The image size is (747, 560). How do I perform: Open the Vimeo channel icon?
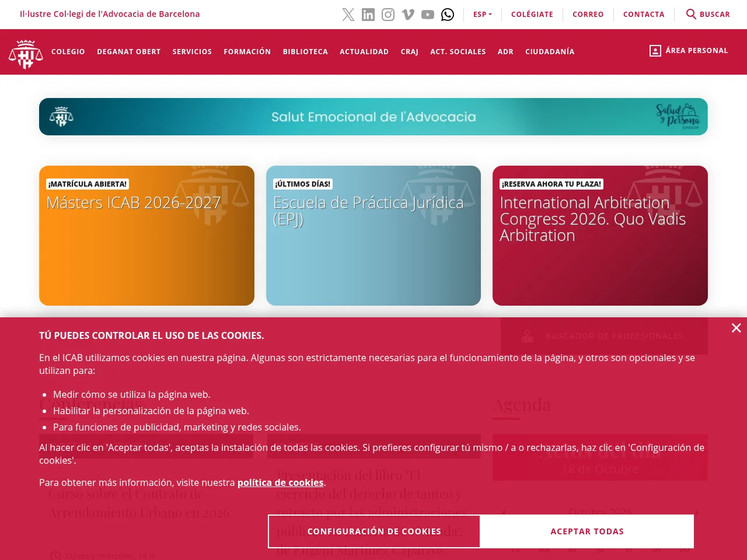point(408,15)
